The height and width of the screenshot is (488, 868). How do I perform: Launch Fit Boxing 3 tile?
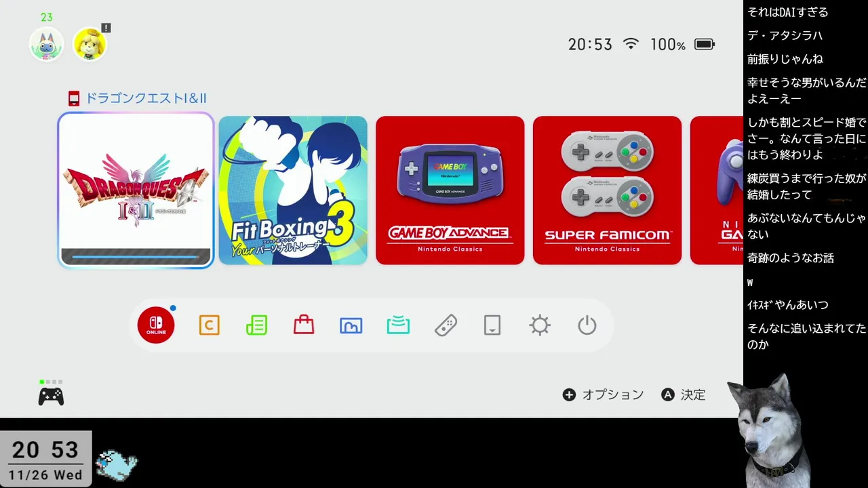(293, 190)
